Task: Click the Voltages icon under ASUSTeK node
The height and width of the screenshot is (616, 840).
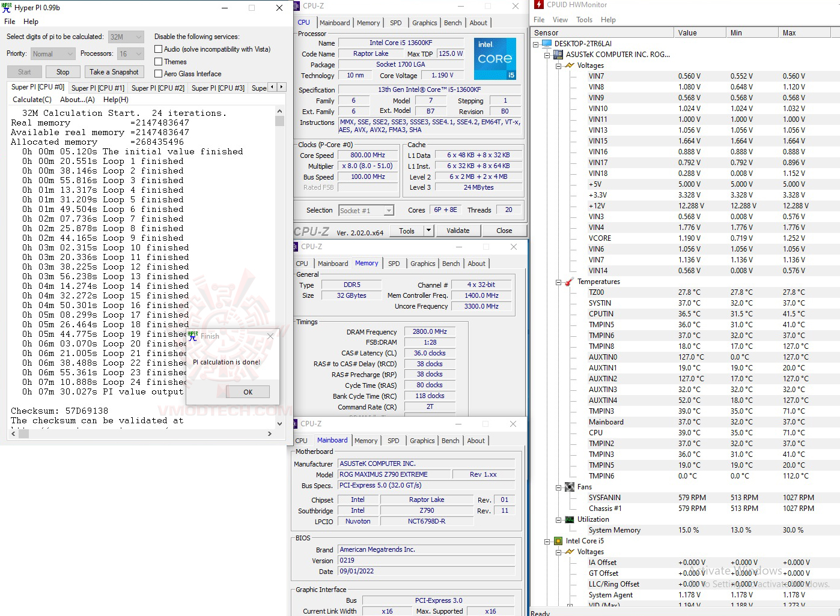Action: click(570, 65)
